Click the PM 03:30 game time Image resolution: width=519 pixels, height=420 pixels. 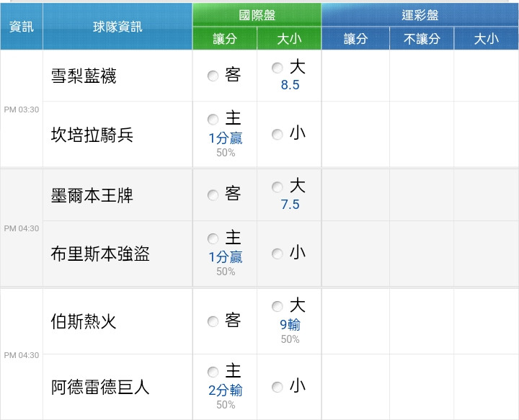pyautogui.click(x=22, y=110)
